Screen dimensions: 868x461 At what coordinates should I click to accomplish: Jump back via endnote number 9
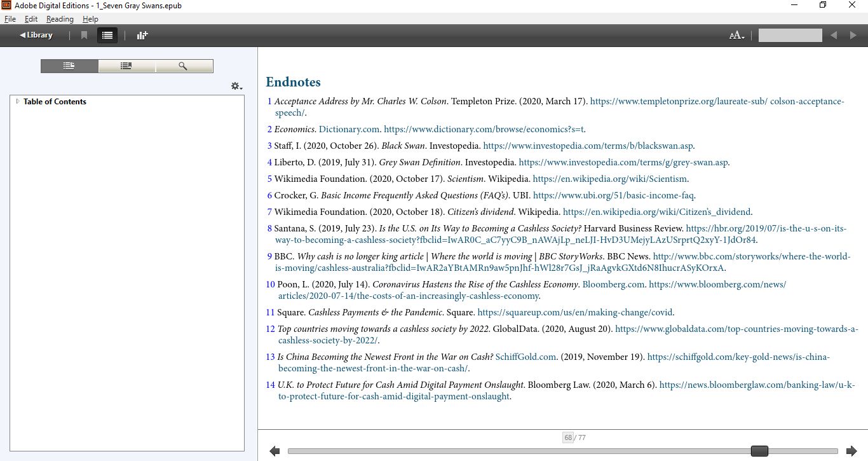[x=269, y=256]
